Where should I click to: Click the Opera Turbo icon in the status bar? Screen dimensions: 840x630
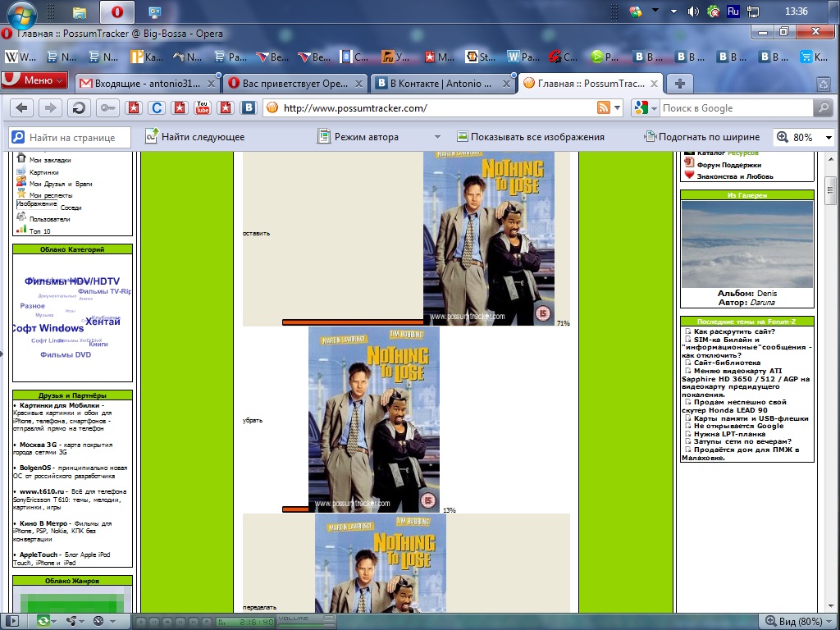click(x=98, y=622)
